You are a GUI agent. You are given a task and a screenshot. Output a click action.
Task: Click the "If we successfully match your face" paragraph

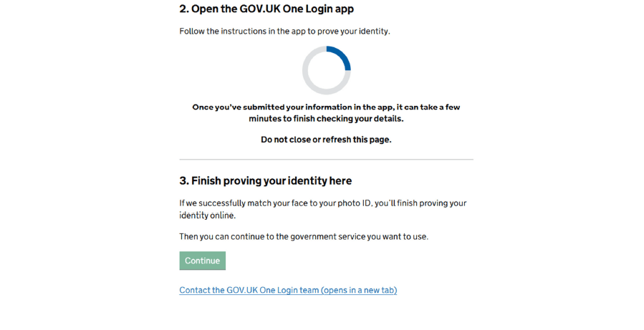click(x=322, y=203)
